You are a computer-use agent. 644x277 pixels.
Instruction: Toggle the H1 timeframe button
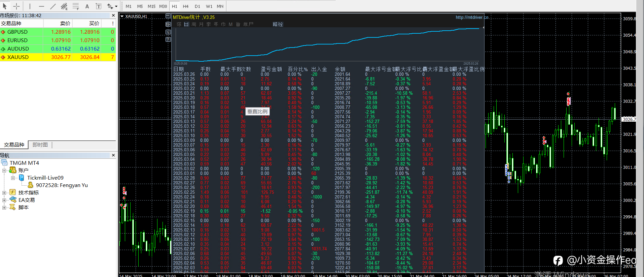174,6
